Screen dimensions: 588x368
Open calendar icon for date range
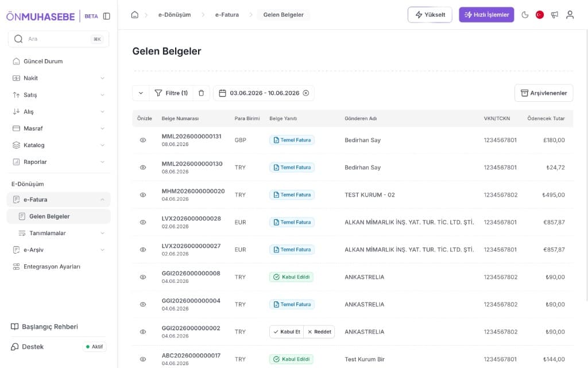[222, 93]
